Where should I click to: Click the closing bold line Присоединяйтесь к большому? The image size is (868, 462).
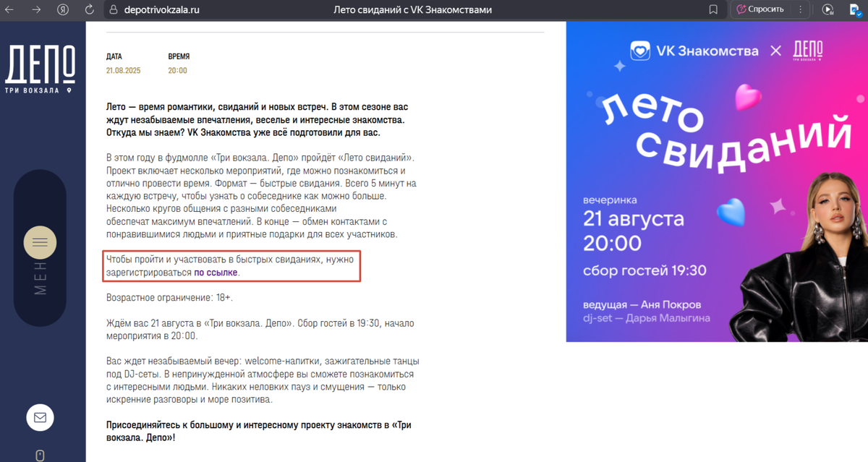(x=259, y=432)
